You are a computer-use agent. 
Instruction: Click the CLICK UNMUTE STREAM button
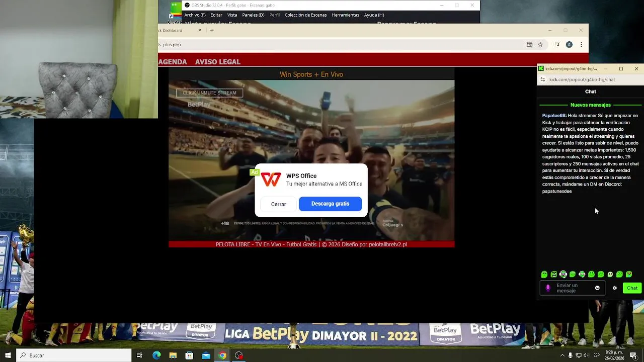tap(210, 93)
